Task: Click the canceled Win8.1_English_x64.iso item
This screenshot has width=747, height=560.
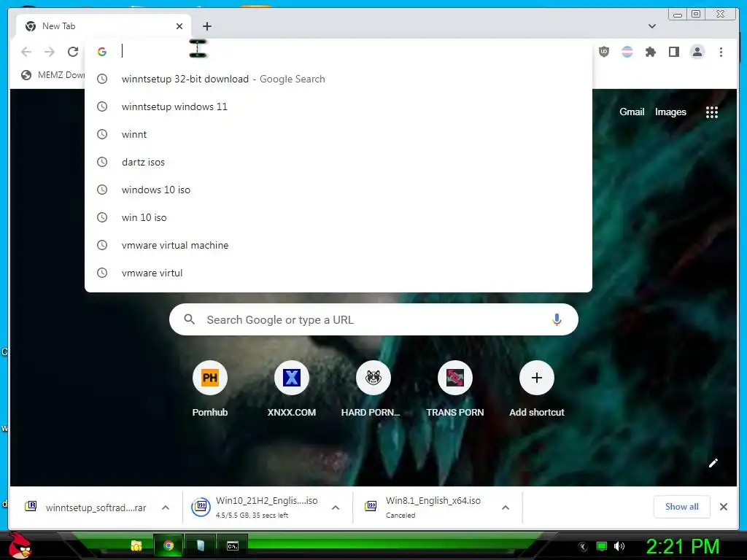Action: (423, 507)
